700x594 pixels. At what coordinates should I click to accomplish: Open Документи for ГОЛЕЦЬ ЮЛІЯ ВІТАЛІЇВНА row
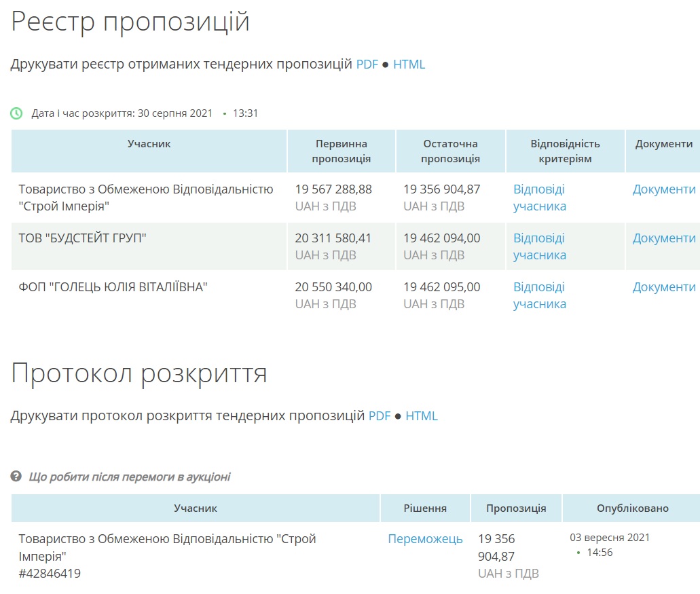(664, 286)
